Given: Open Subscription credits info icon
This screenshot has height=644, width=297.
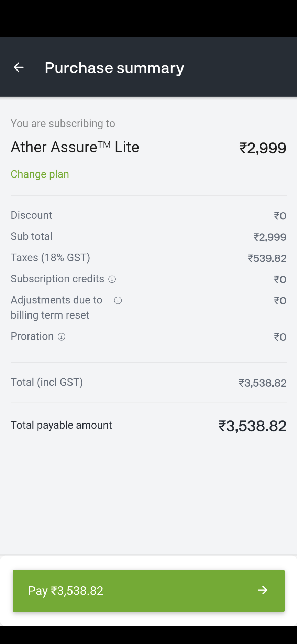Looking at the screenshot, I should click(112, 279).
